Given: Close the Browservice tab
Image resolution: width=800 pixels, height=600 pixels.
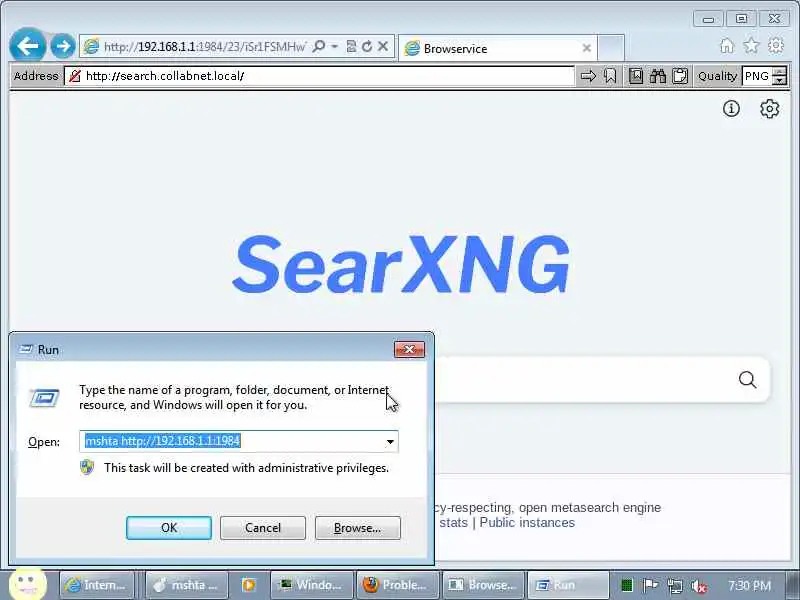Looking at the screenshot, I should 587,48.
